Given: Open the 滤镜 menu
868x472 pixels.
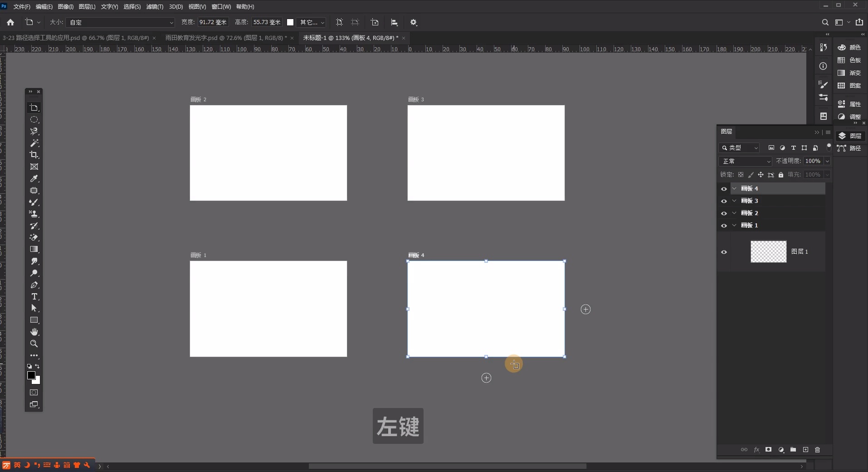Looking at the screenshot, I should (x=154, y=6).
